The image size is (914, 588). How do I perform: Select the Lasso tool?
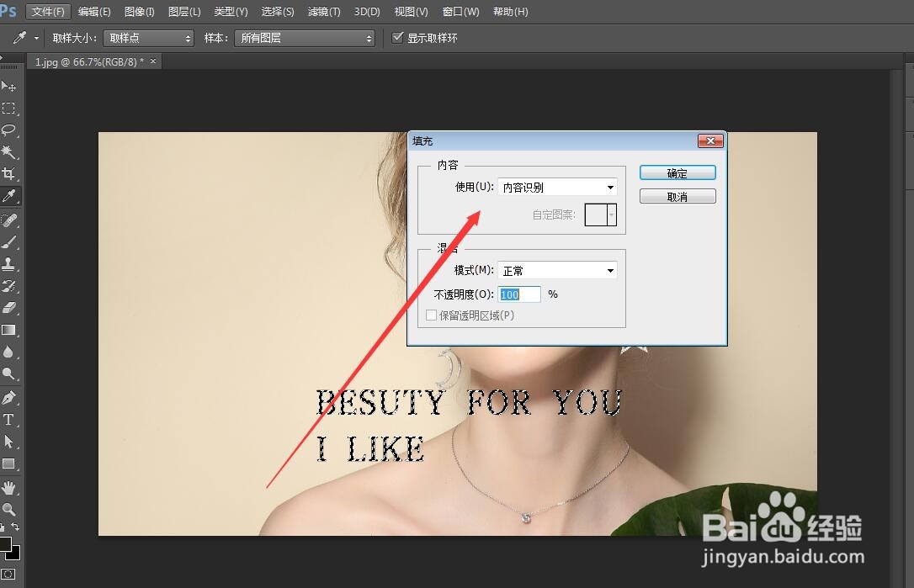pos(8,130)
